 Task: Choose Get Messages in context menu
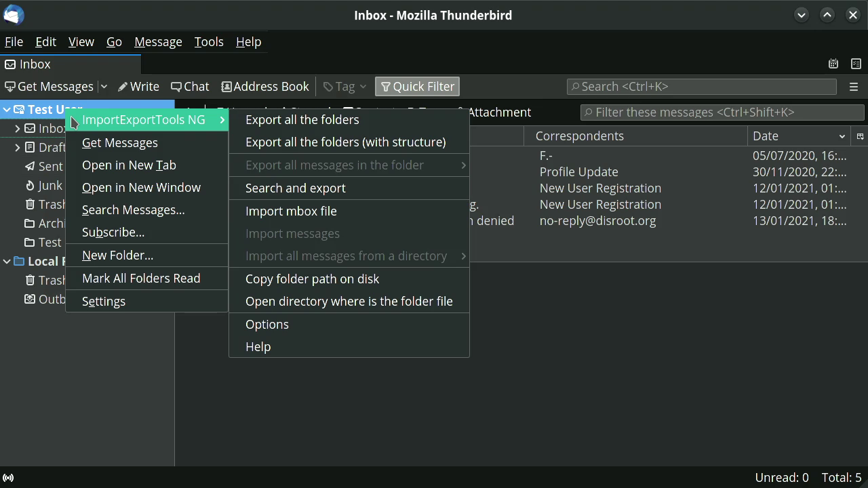point(147,143)
